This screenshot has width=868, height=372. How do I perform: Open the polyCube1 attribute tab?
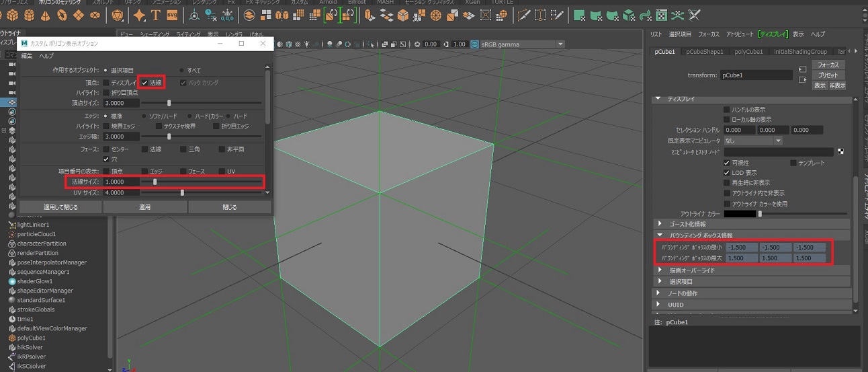coord(748,52)
